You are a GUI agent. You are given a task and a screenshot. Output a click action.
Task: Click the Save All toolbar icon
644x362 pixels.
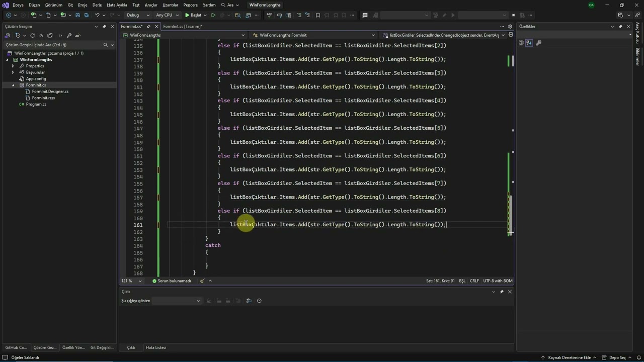click(x=86, y=15)
